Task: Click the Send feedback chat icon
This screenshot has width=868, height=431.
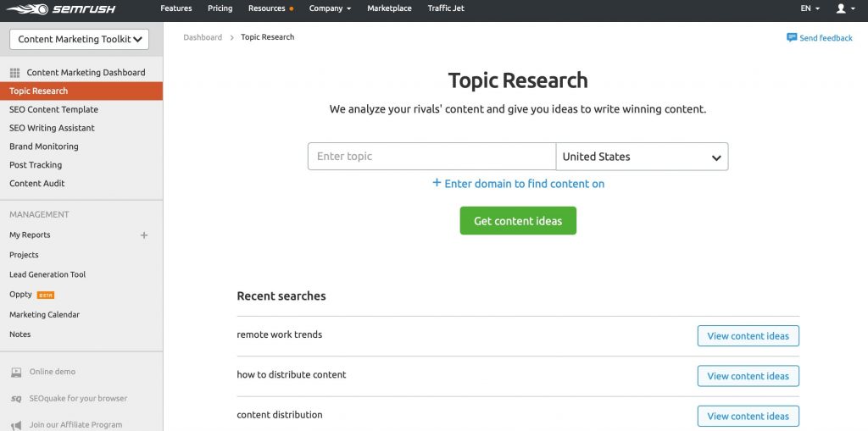Action: 792,37
